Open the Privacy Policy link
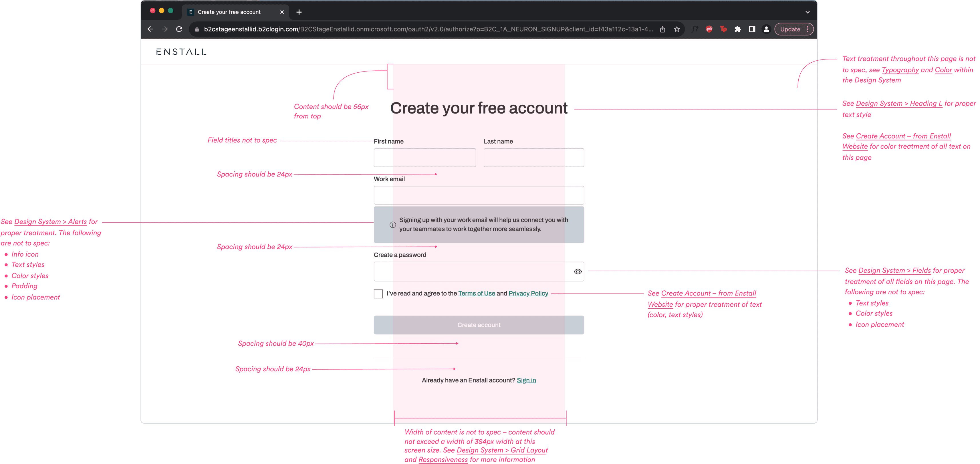Viewport: 980px width, 464px height. coord(528,294)
